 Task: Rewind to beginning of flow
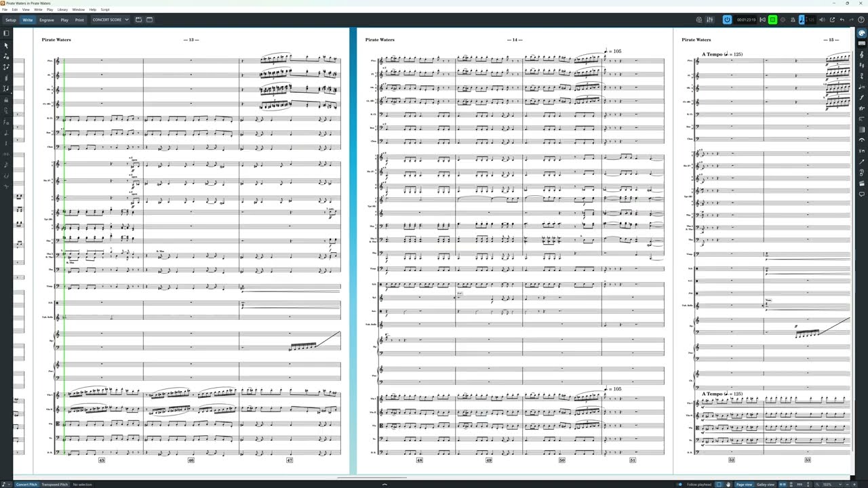point(762,20)
